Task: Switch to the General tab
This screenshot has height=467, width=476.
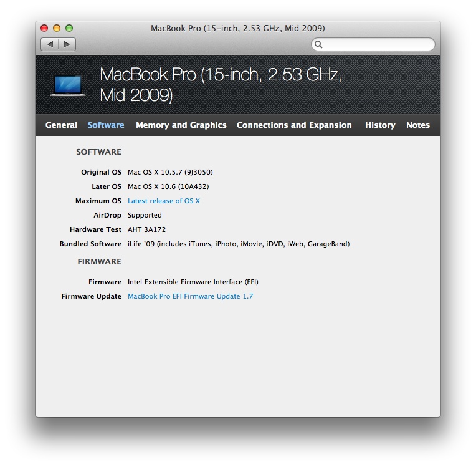Action: coord(61,125)
